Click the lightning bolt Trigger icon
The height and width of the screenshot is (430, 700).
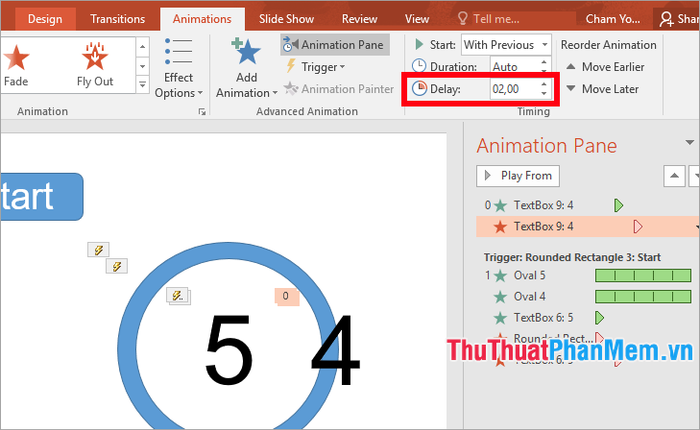click(291, 67)
